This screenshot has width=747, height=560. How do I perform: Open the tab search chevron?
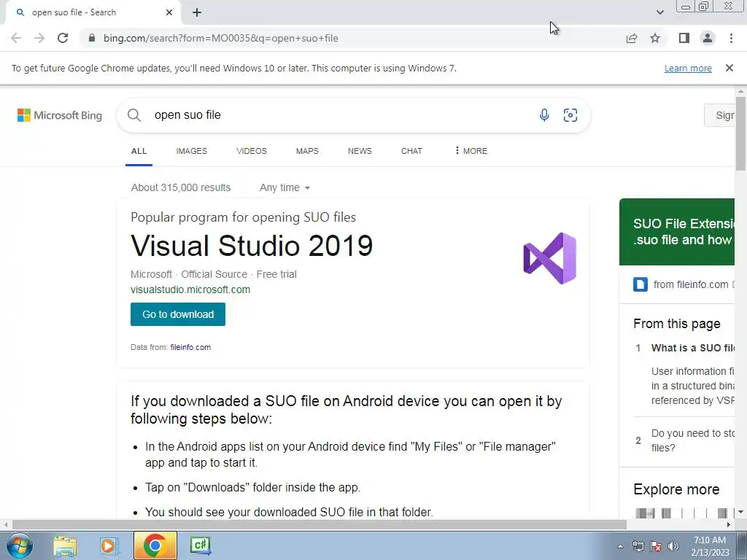coord(659,12)
